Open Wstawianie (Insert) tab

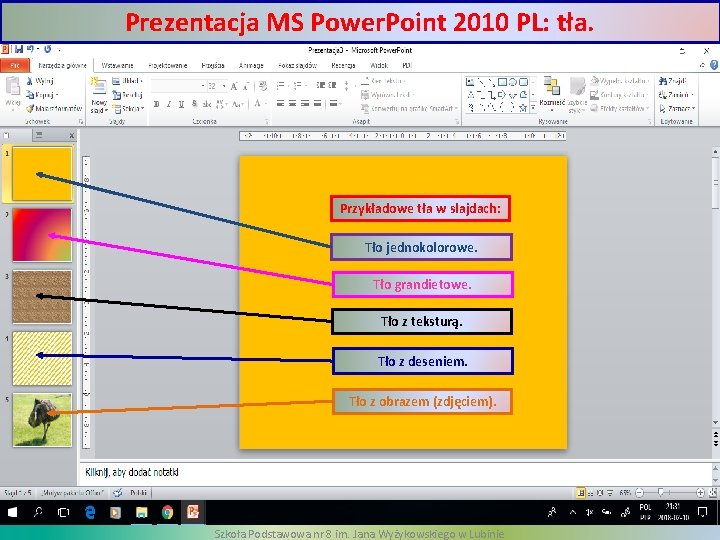(117, 65)
